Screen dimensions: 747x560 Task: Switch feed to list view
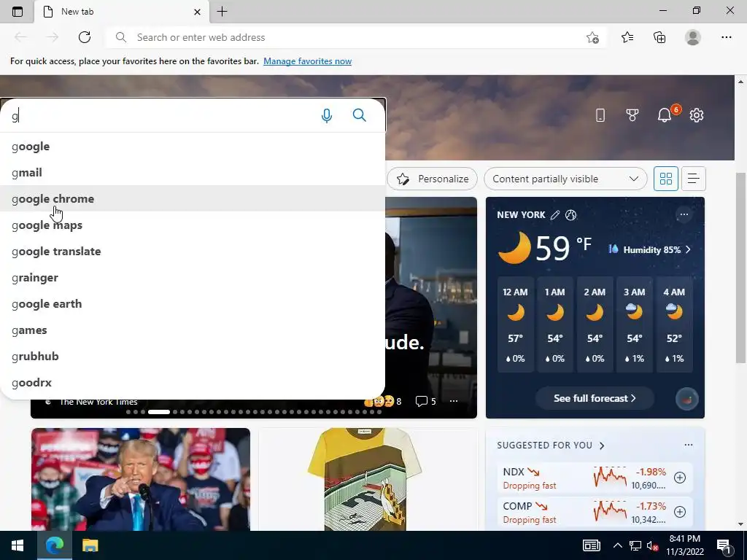point(693,179)
